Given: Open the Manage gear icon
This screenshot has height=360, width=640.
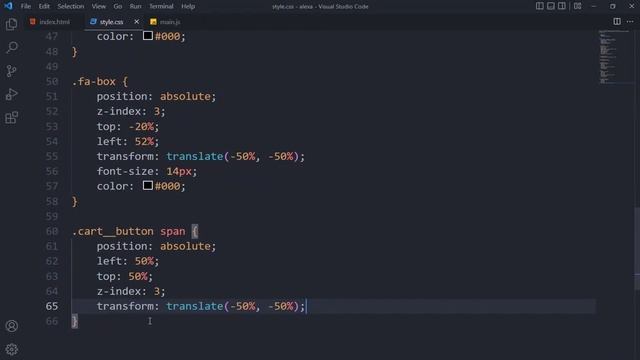Looking at the screenshot, I should tap(11, 349).
